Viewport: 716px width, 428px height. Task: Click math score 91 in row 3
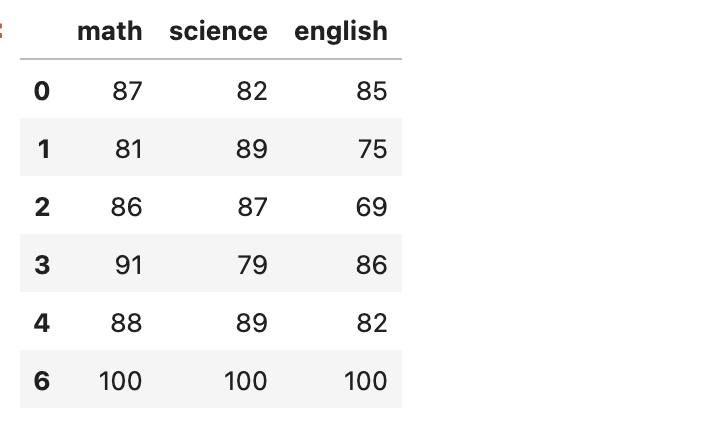pyautogui.click(x=127, y=265)
